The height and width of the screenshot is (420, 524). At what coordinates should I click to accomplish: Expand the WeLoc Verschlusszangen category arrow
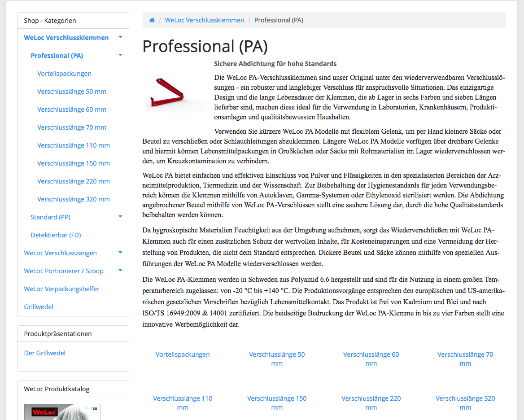coord(120,253)
